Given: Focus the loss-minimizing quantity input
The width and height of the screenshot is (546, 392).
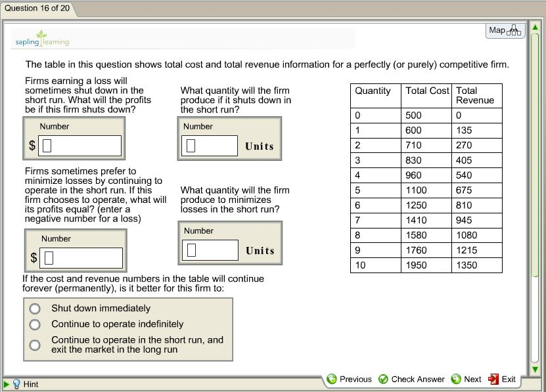Looking at the screenshot, I should (210, 250).
